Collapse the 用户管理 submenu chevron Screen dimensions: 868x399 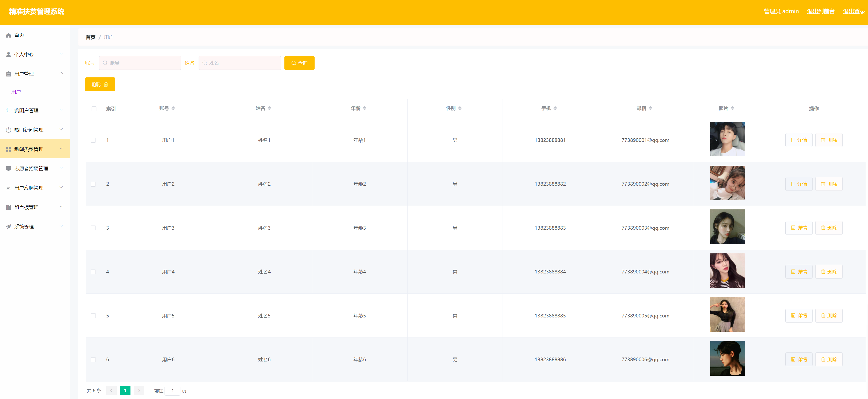[61, 73]
